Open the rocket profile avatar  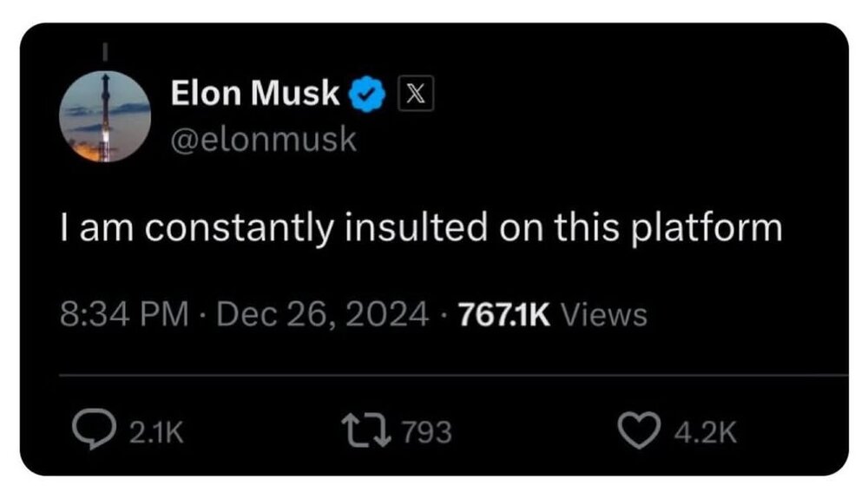tap(105, 116)
